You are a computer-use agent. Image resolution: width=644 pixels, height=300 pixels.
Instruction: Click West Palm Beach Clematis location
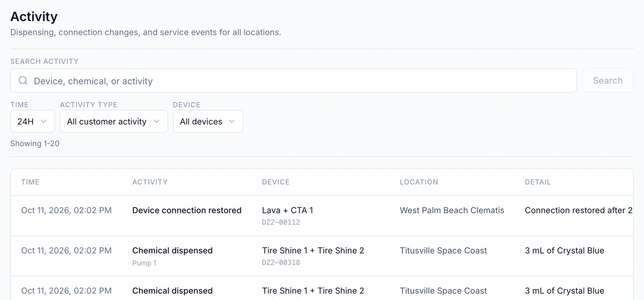(x=452, y=210)
